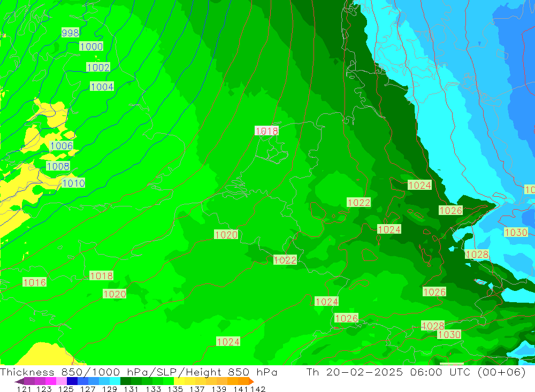The width and height of the screenshot is (535, 392).
Task: Click the legend value 141
Action: pos(241,389)
